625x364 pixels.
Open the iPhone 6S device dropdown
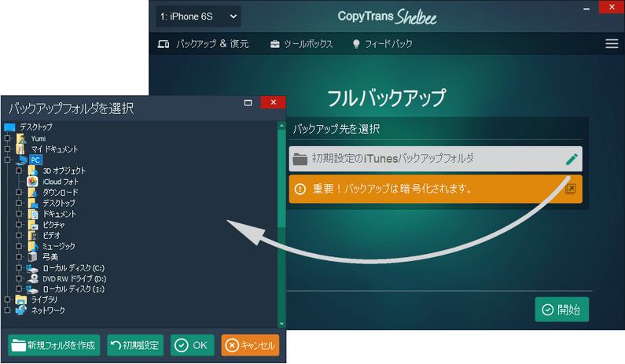click(x=198, y=17)
